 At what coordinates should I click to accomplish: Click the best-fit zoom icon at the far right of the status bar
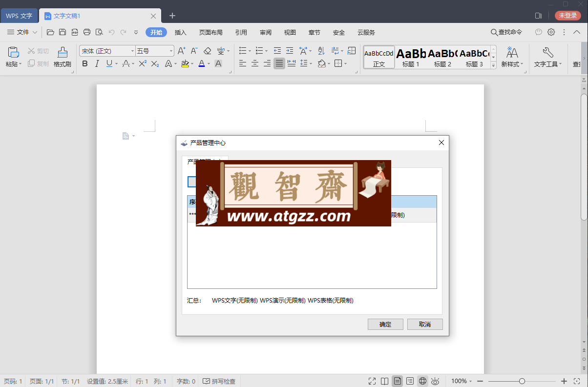578,381
